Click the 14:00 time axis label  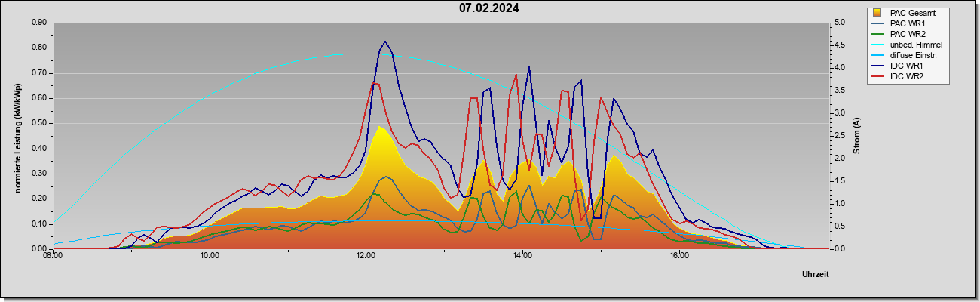(x=522, y=256)
